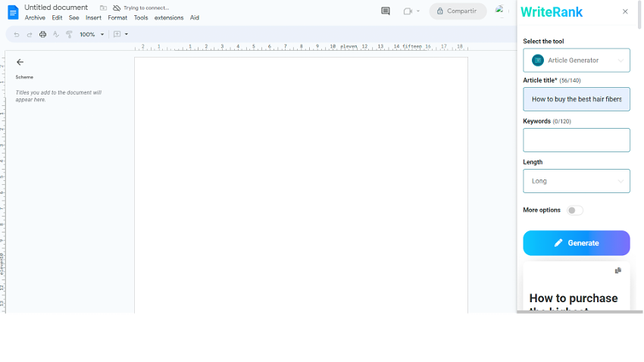Redo the last action
Image resolution: width=644 pixels, height=362 pixels.
pyautogui.click(x=30, y=35)
